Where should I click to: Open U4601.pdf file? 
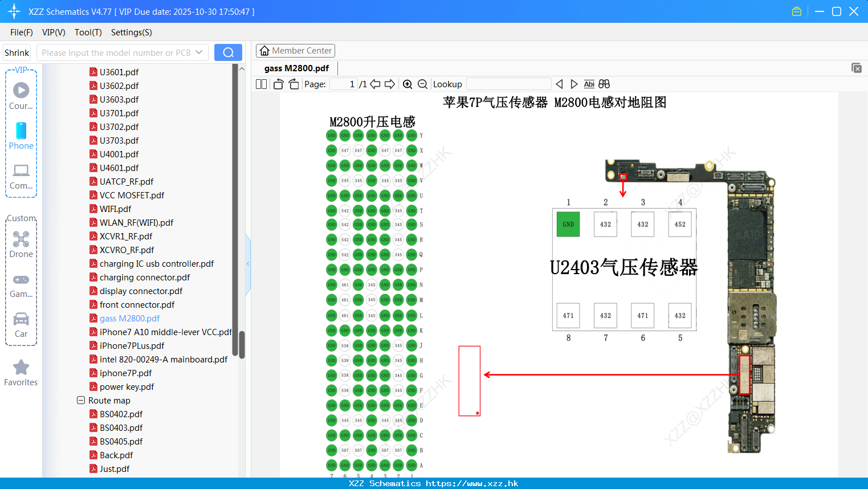pos(119,168)
